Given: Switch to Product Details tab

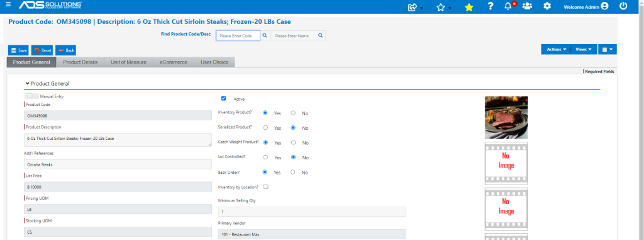Looking at the screenshot, I should (80, 62).
